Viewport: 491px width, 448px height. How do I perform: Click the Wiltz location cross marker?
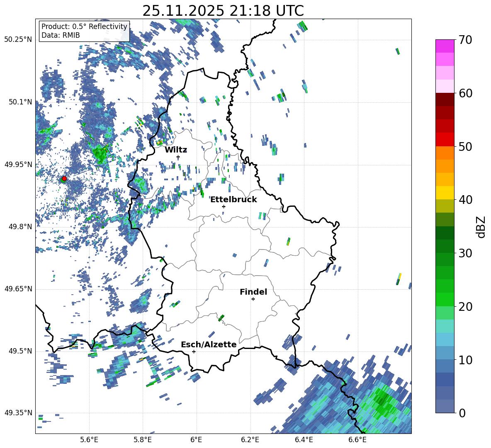click(x=178, y=157)
